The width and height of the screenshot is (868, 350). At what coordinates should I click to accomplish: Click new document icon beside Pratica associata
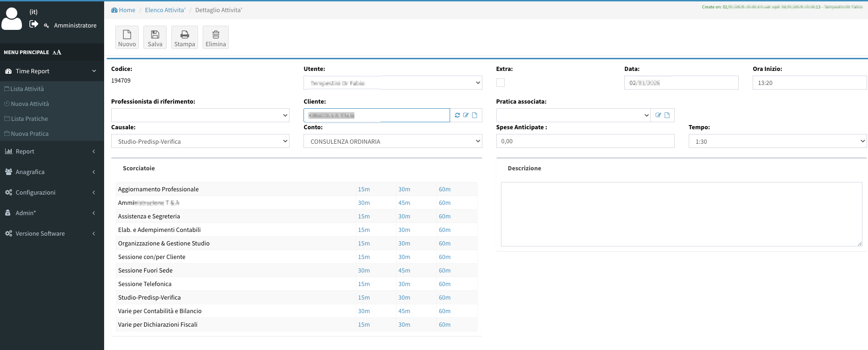pos(667,115)
